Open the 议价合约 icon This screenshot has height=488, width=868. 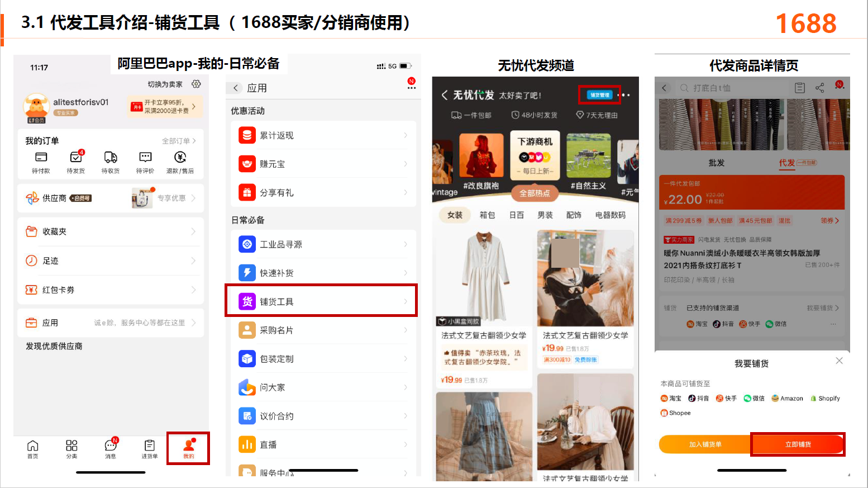pos(247,415)
